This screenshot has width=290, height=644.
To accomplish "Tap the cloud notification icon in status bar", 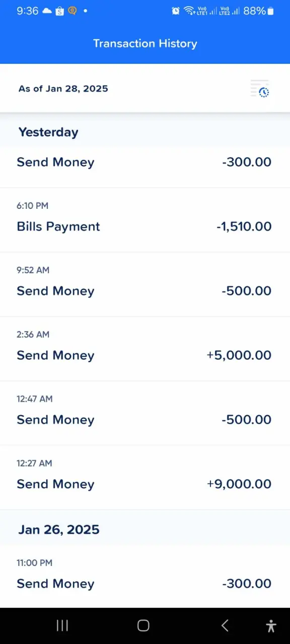I will (x=47, y=11).
